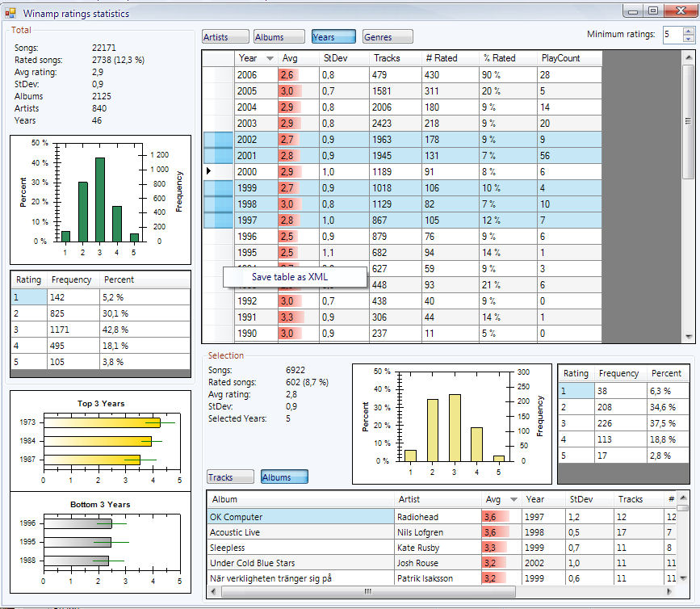This screenshot has height=609, width=700.
Task: Click the Nils Lofgren artist cell
Action: point(438,532)
